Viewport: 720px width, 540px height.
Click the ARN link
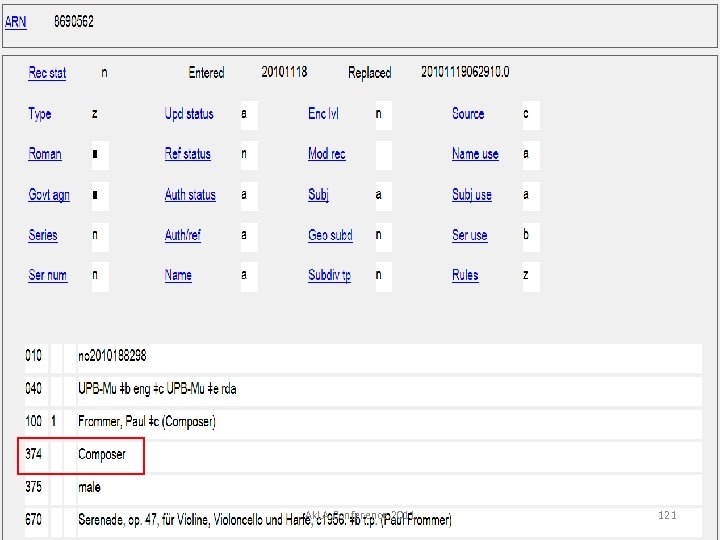tap(16, 22)
